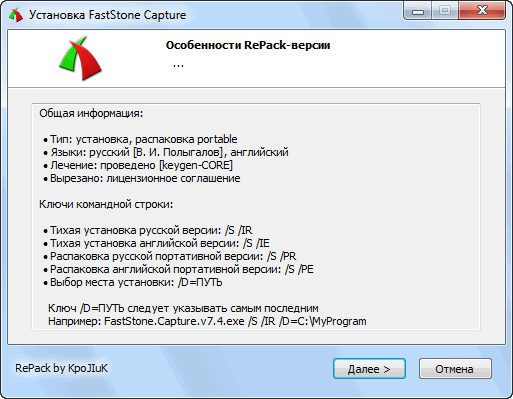The width and height of the screenshot is (513, 399).
Task: Select the Вырезано: лицензионное соглашение line
Action: tap(142, 178)
